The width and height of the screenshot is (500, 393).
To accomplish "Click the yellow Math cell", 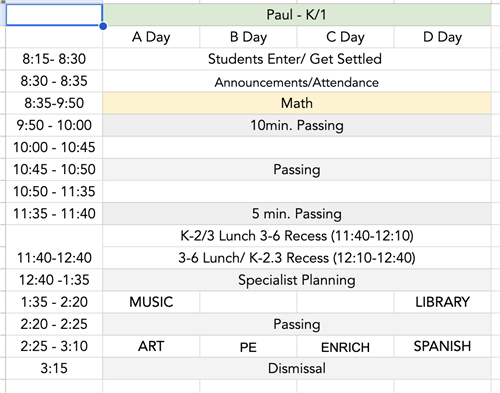I will (x=297, y=103).
